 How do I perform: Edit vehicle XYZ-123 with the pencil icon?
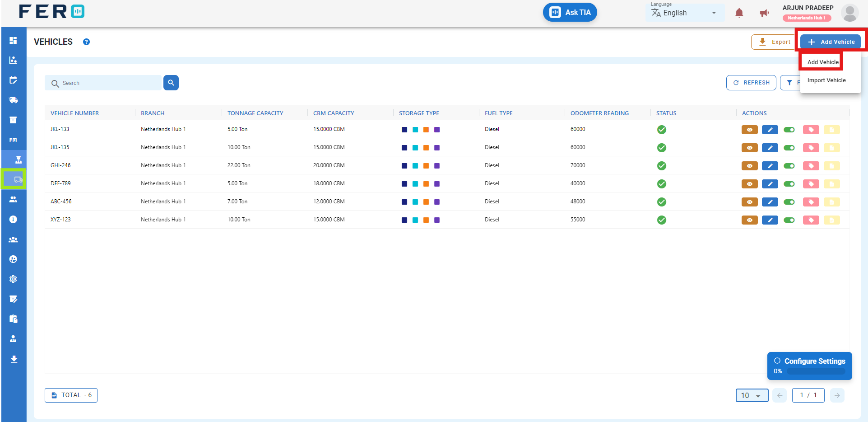click(x=770, y=220)
